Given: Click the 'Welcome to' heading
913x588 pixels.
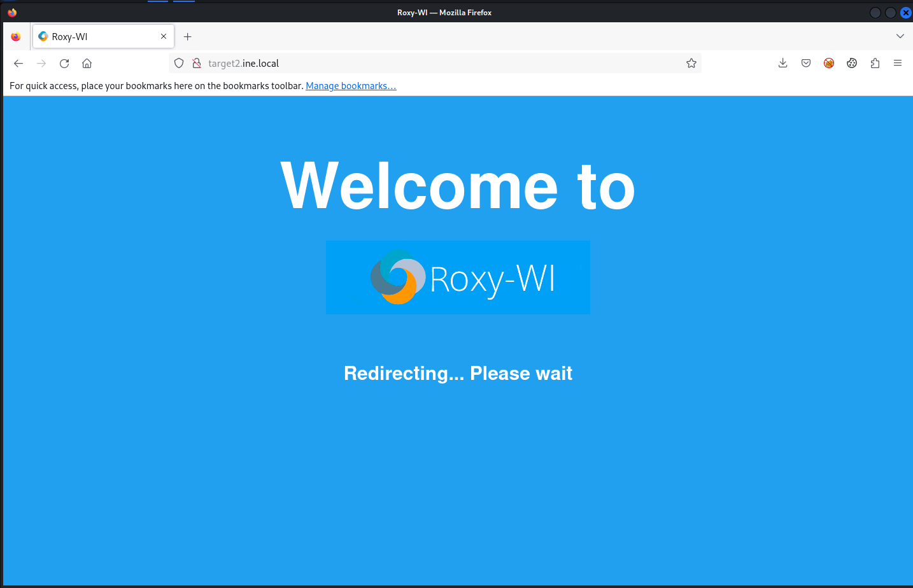Looking at the screenshot, I should point(458,185).
